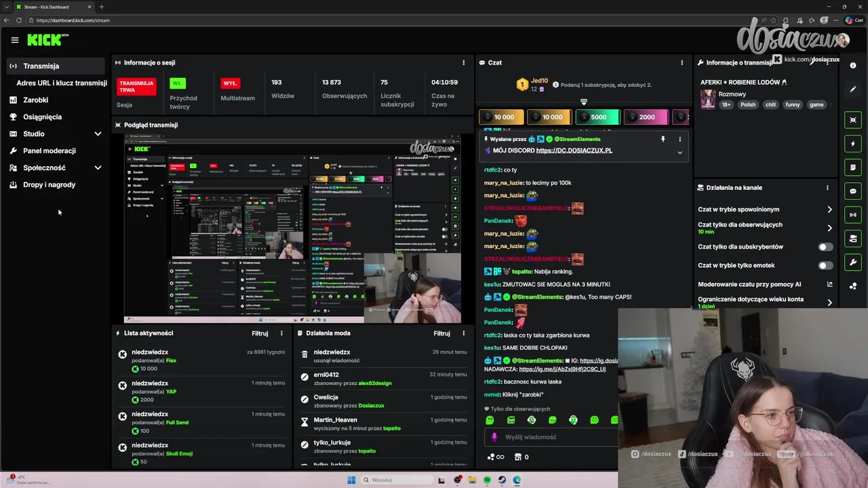Open Windows Start button on taskbar
This screenshot has width=868, height=488.
point(351,480)
